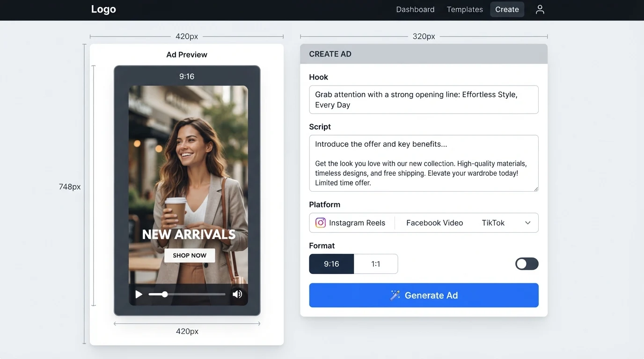Click the Ad Preview heading
644x359 pixels.
pos(187,55)
